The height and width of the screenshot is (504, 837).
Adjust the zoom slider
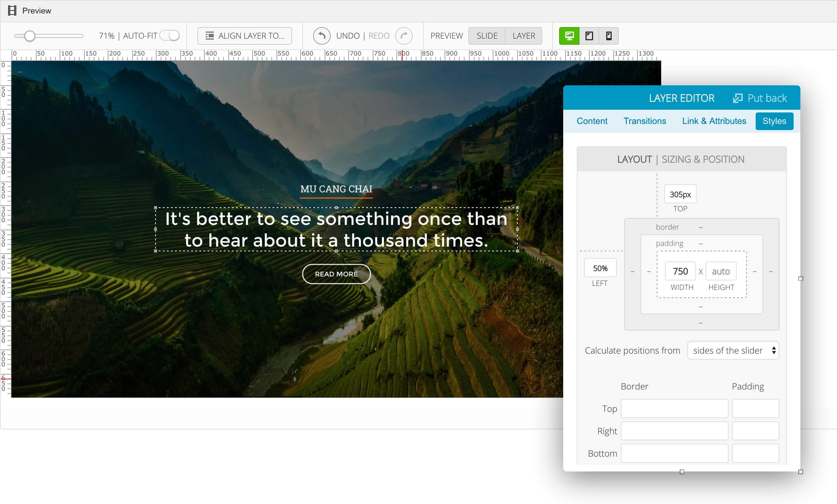(30, 35)
